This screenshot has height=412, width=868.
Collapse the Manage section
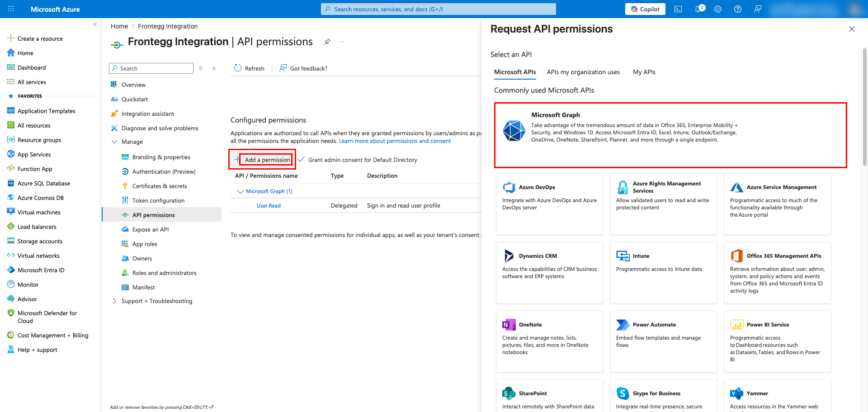(x=114, y=142)
